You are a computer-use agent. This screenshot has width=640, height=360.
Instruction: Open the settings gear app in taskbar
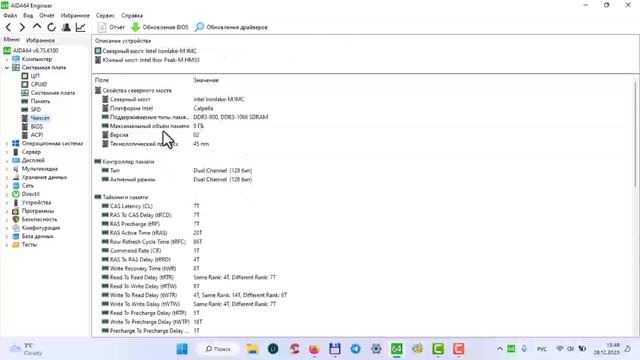(376, 349)
